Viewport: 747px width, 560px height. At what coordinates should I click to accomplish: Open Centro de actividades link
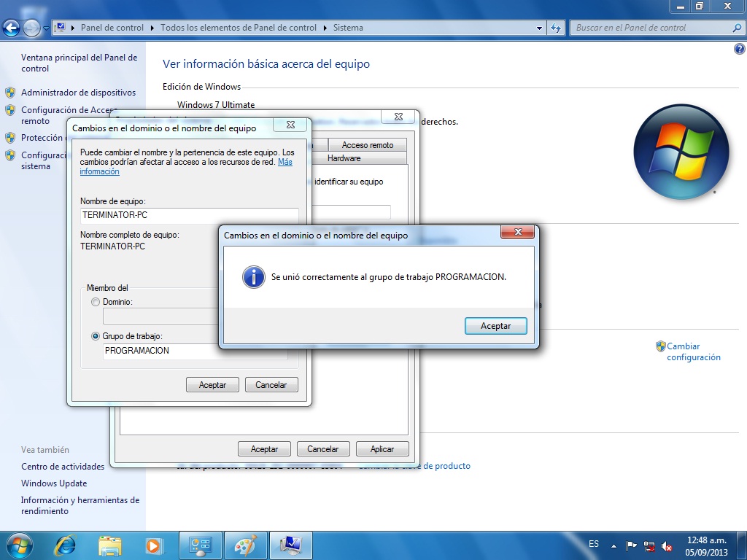pos(63,467)
